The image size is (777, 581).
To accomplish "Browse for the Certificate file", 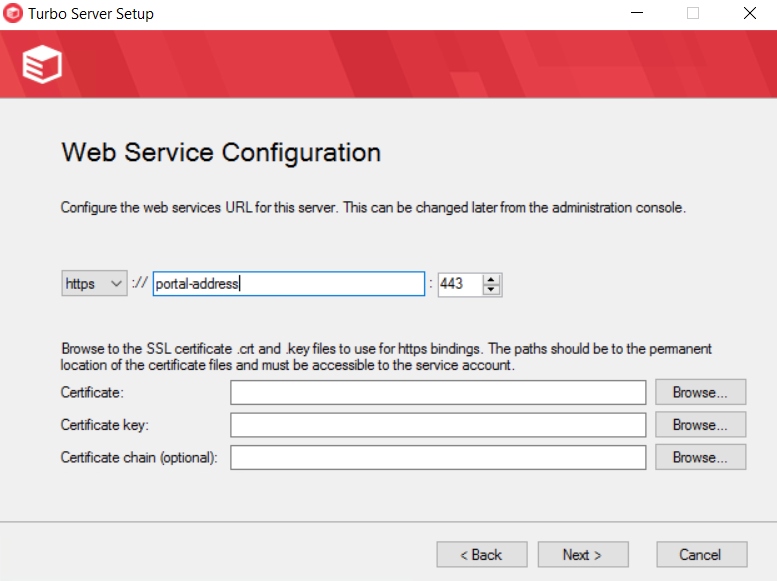I will (x=701, y=393).
